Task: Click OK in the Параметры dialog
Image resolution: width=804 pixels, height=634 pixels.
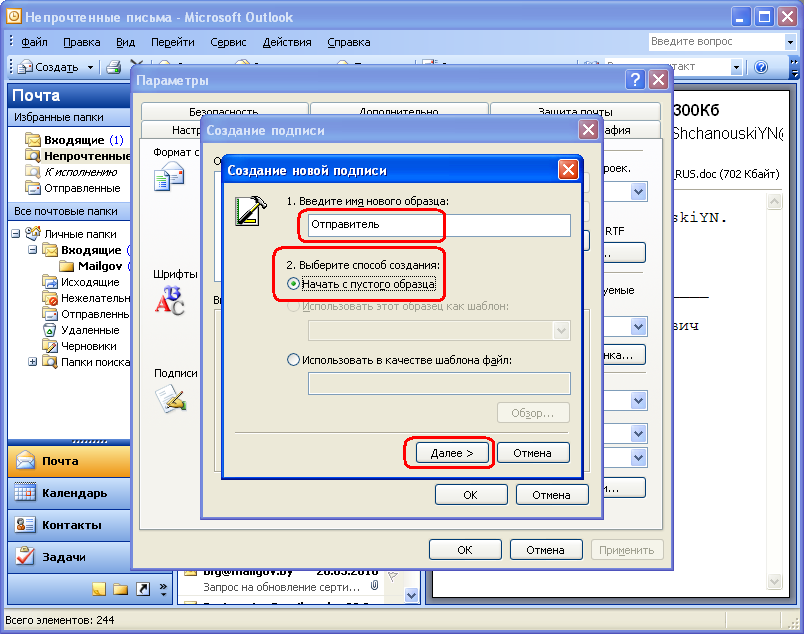Action: 465,550
